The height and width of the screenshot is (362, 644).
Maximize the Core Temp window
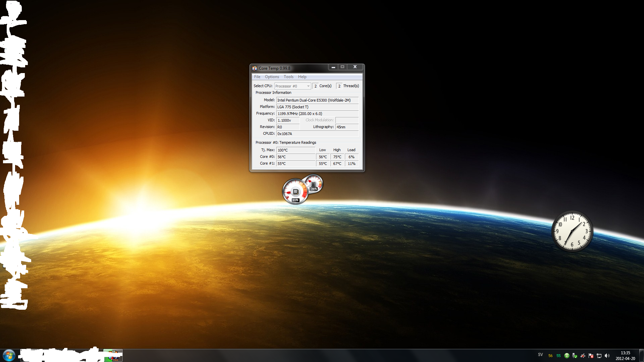342,67
